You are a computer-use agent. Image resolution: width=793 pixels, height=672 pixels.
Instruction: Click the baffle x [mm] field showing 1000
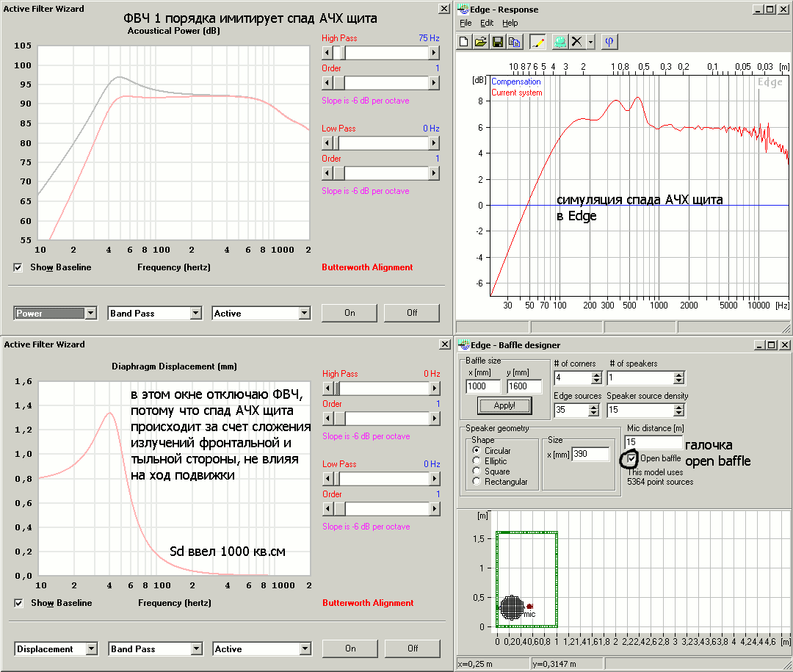coord(483,386)
